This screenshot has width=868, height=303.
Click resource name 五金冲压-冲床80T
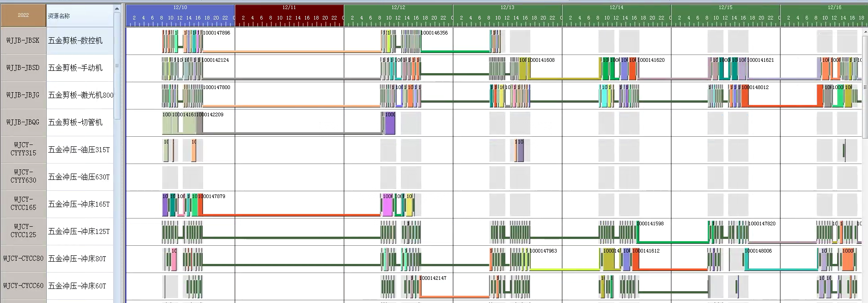click(77, 258)
